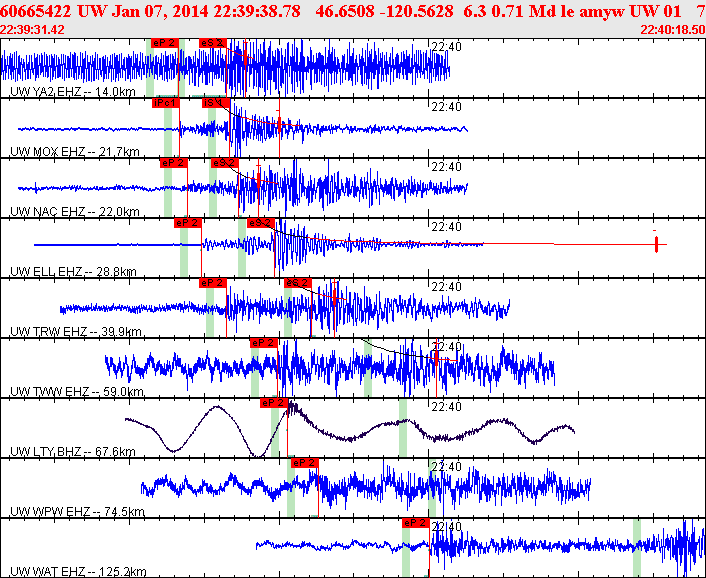Click the station label UW WPW EHZ -- 74.5km
Viewport: 706px width, 578px height.
pyautogui.click(x=77, y=512)
